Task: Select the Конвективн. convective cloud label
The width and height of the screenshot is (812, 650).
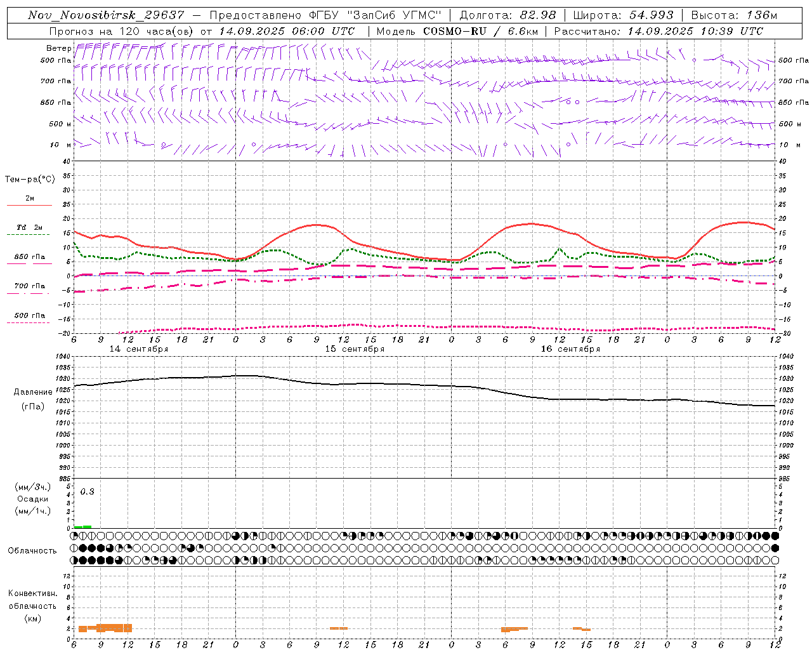Action: (x=32, y=594)
